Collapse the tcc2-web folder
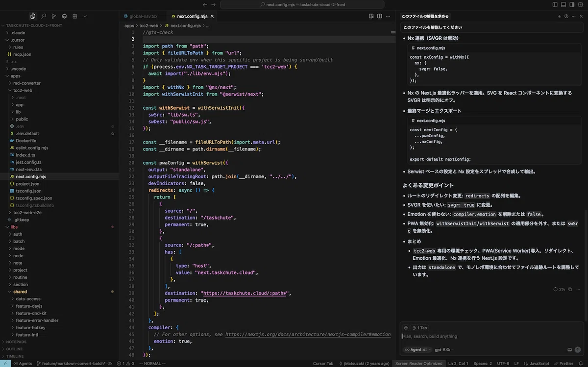This screenshot has width=588, height=367. click(x=59, y=90)
